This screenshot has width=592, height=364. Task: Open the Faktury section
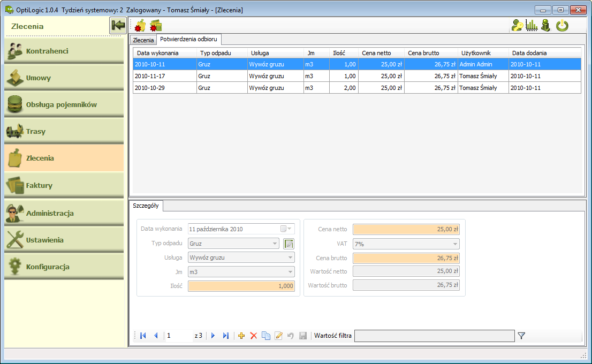(x=64, y=185)
